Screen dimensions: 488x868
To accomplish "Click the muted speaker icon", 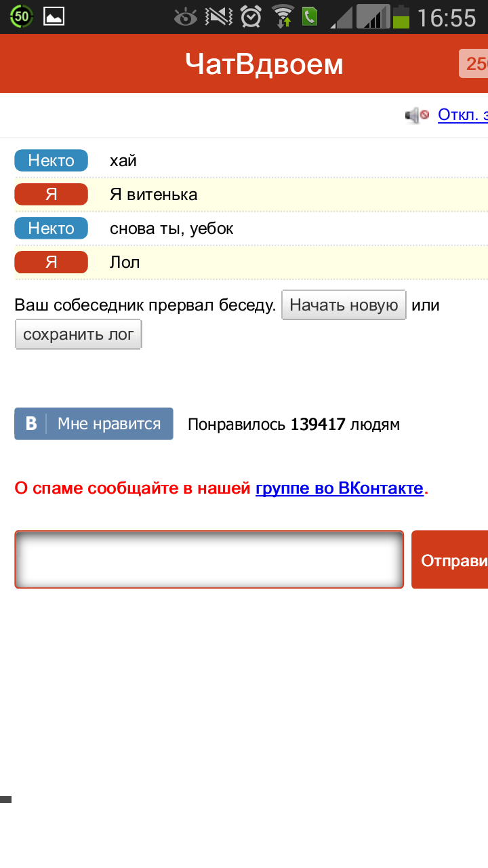I will click(417, 115).
